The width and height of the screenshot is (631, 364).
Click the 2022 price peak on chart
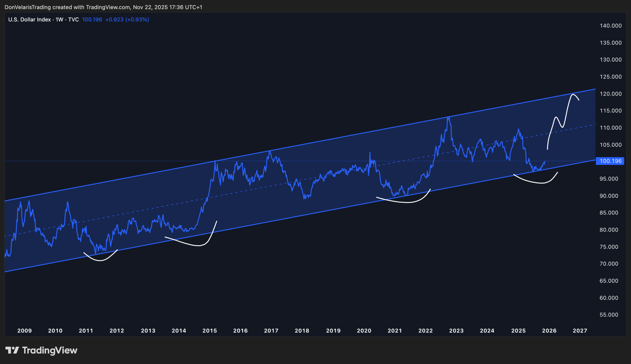click(448, 117)
